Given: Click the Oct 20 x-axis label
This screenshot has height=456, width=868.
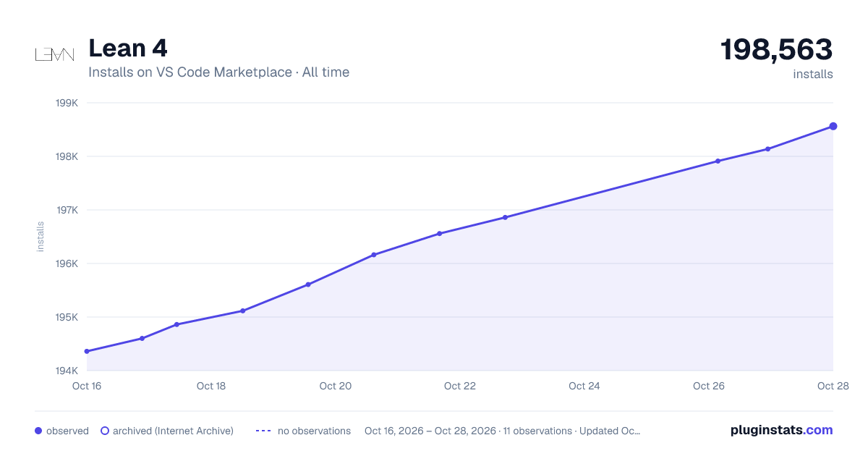Looking at the screenshot, I should (x=336, y=386).
